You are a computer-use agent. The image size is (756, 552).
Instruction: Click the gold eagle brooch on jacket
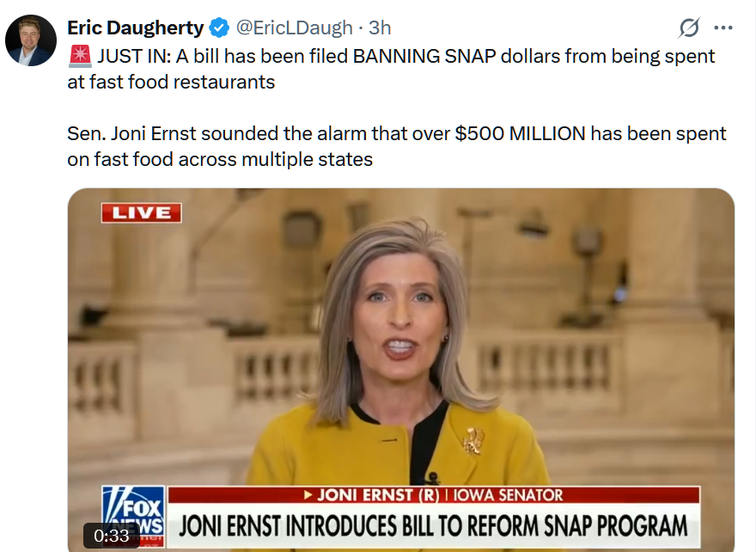click(473, 440)
